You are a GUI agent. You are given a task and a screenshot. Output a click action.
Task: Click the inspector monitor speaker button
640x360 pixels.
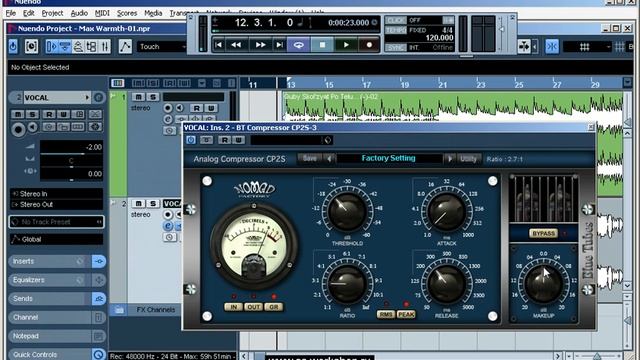(33, 127)
